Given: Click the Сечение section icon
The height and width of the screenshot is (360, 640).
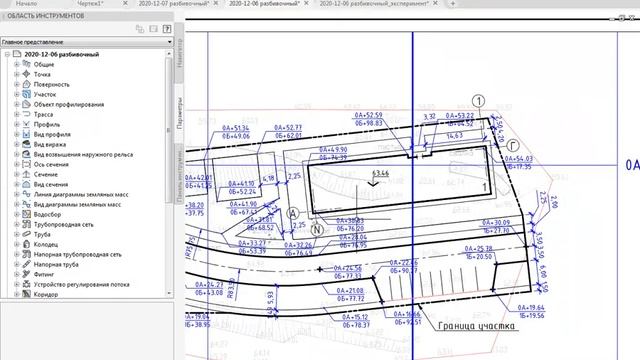Looking at the screenshot, I should click(x=27, y=174).
